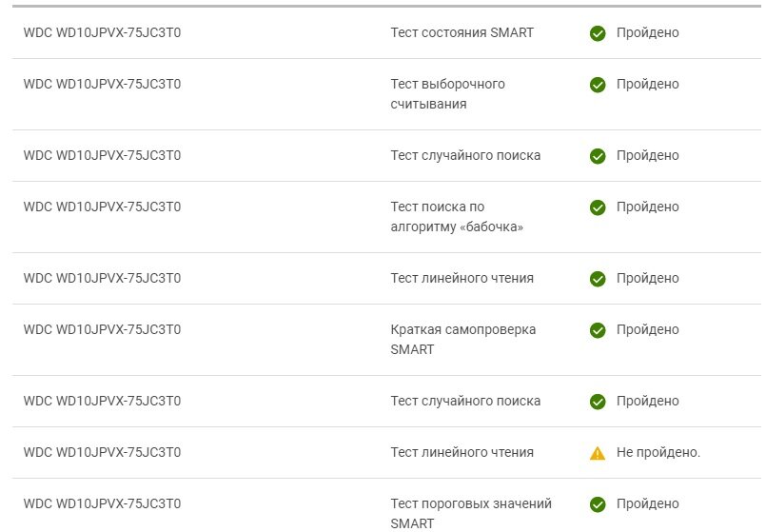Screen dimensions: 766x532
Task: Click 'Тест поиска по алгоритму «бабочка»' label
Action: (457, 216)
